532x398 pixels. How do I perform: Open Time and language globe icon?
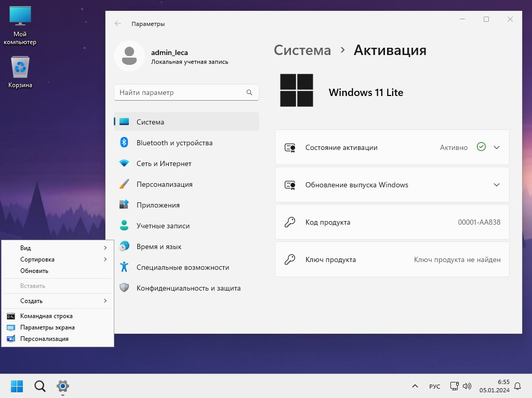[124, 246]
